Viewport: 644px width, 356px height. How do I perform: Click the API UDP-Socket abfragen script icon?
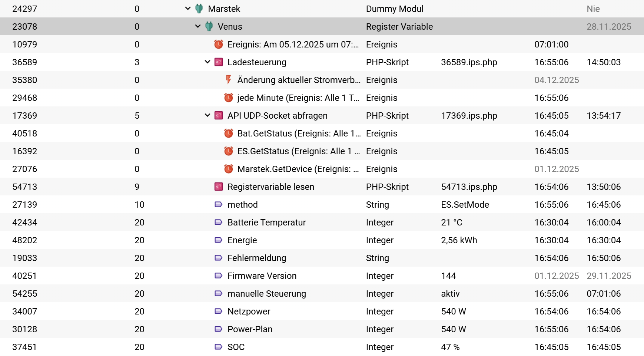click(x=219, y=115)
